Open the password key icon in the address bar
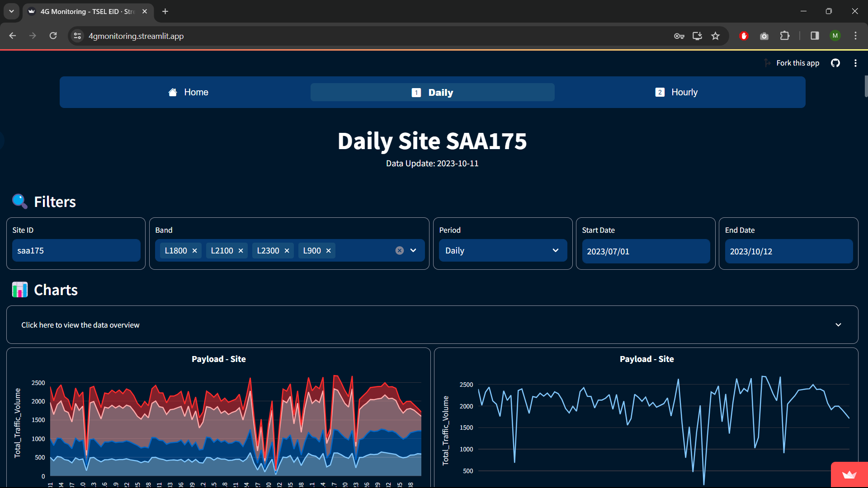The image size is (868, 488). (679, 36)
